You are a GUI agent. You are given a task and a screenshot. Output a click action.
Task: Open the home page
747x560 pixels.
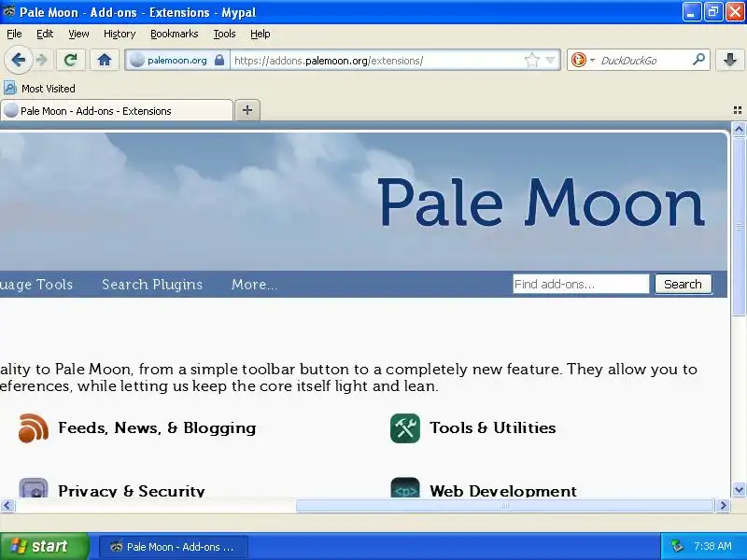coord(105,60)
